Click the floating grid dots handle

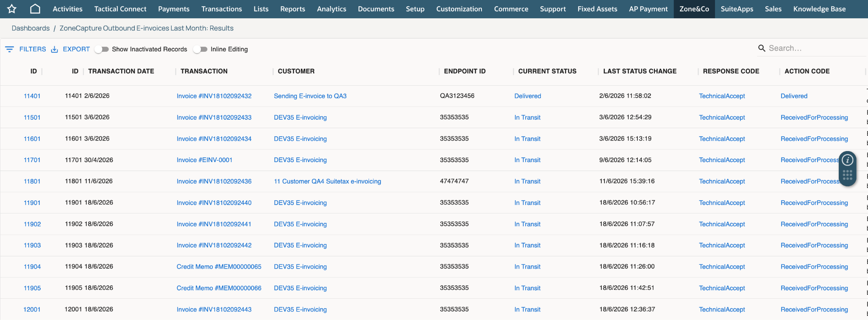point(847,175)
